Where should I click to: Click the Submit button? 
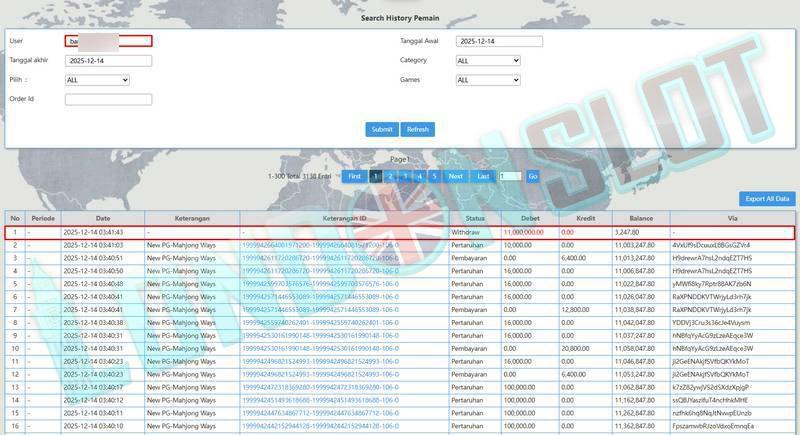click(382, 129)
